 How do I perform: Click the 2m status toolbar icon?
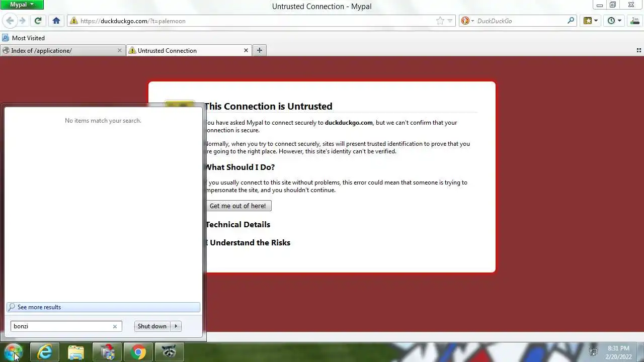(635, 21)
